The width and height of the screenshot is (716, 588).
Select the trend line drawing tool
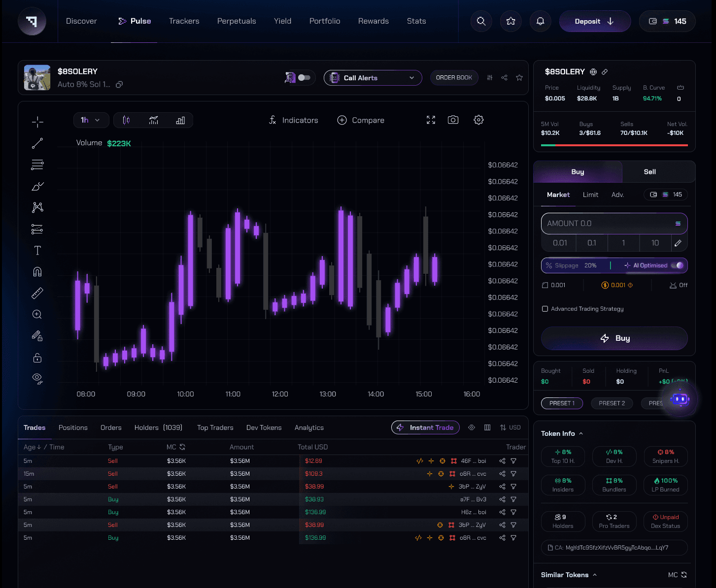(37, 143)
